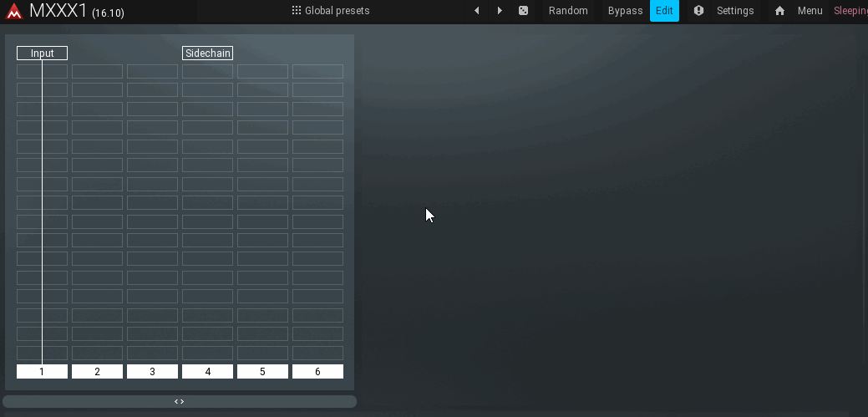Image resolution: width=868 pixels, height=417 pixels.
Task: Click output channel 5 box
Action: (262, 372)
